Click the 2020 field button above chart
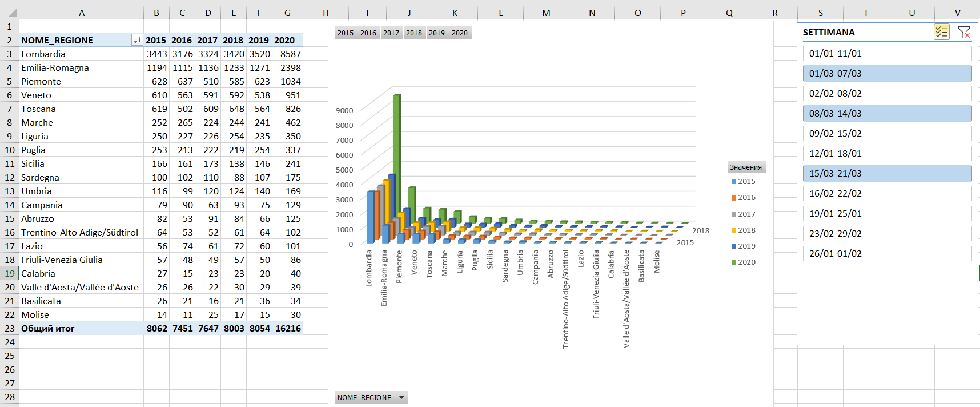The width and height of the screenshot is (980, 407). point(460,33)
